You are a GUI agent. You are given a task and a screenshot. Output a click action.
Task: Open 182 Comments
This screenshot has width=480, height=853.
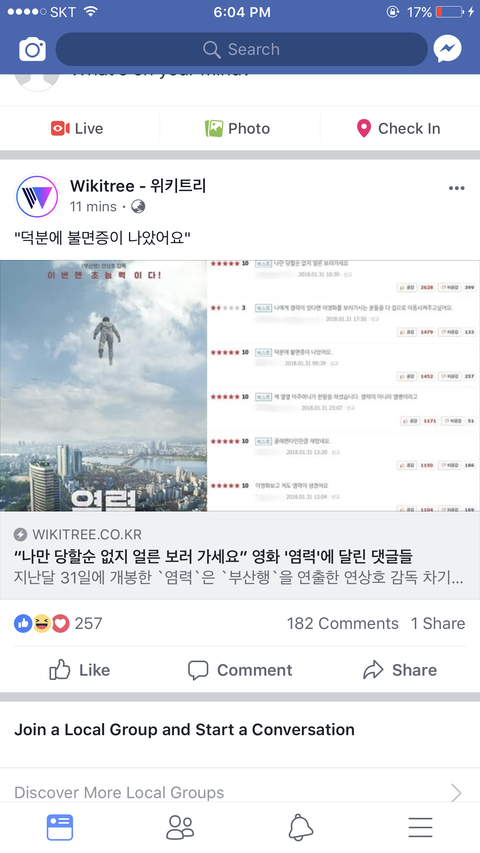pyautogui.click(x=343, y=623)
